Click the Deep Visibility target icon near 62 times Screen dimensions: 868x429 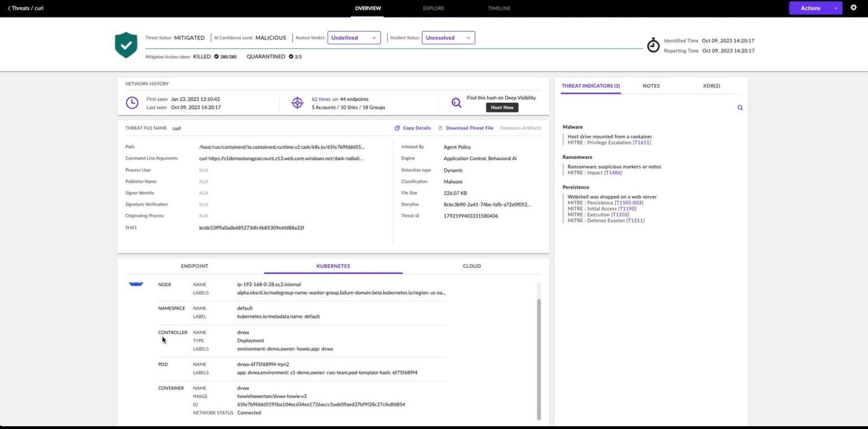pos(298,102)
